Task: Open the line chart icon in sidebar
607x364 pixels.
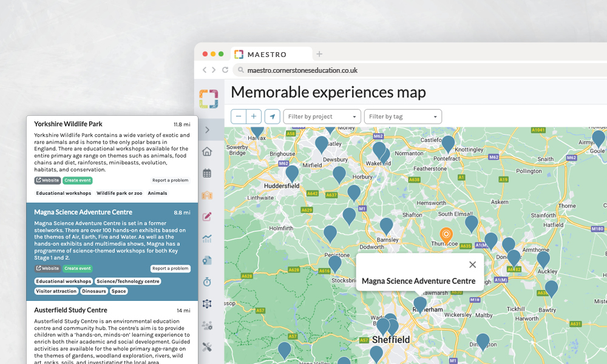Action: point(208,238)
